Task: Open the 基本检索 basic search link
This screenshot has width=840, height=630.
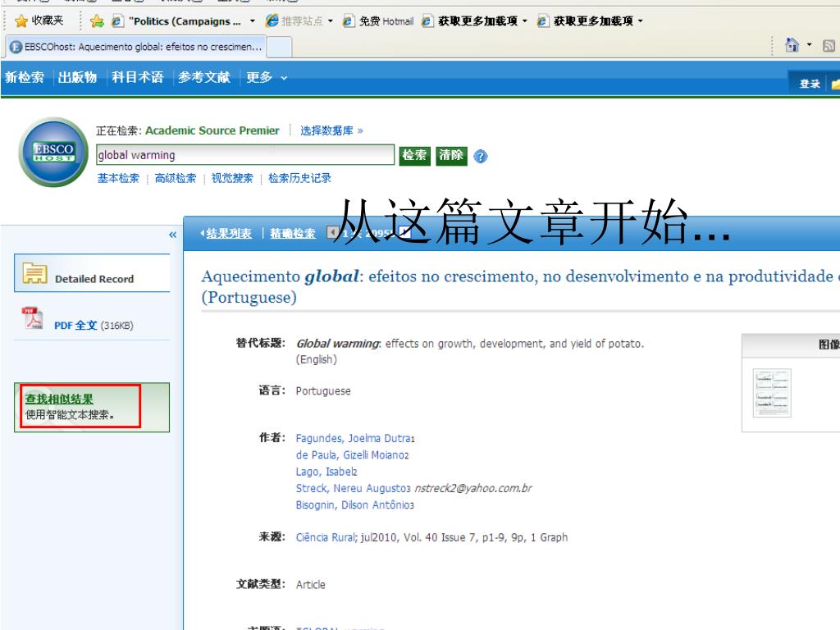Action: click(118, 178)
